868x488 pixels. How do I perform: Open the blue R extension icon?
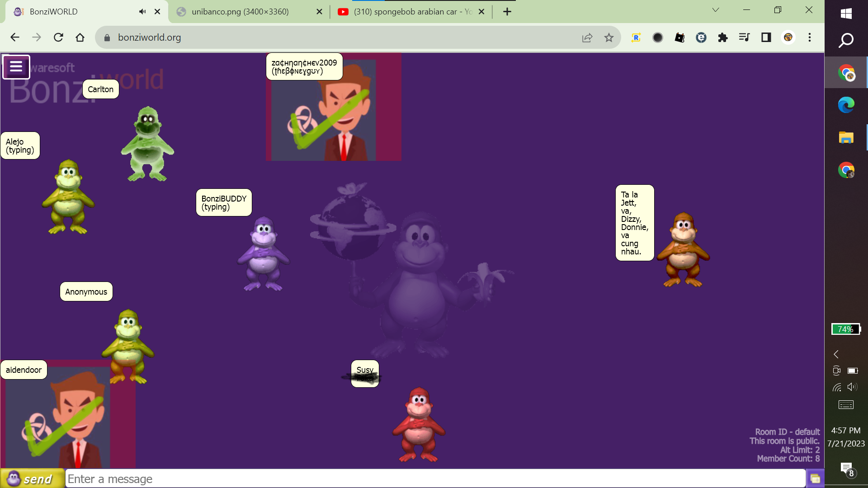point(636,38)
